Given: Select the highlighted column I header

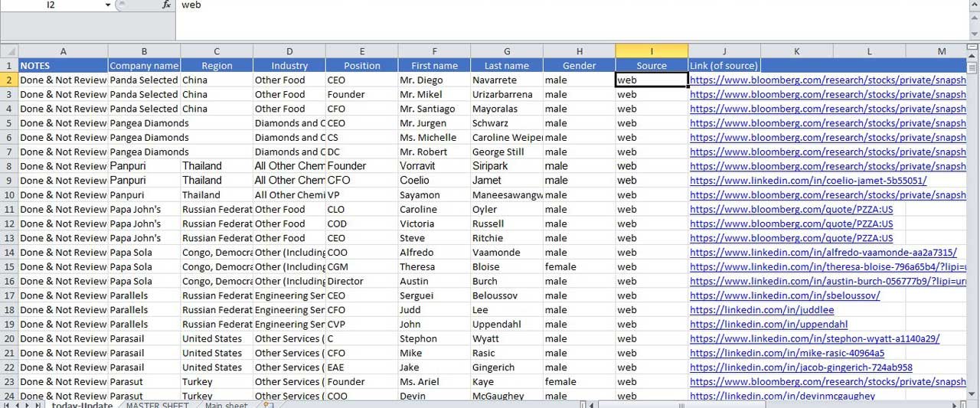Looking at the screenshot, I should (652, 51).
